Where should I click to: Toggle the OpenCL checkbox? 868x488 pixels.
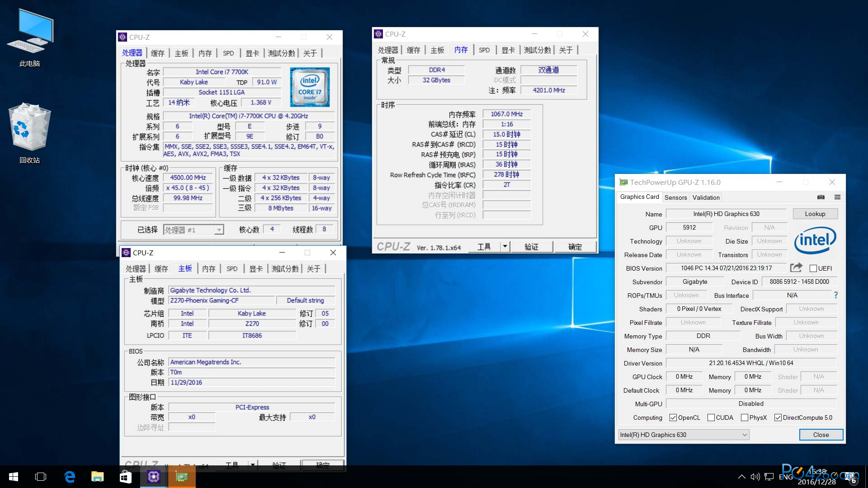(x=673, y=418)
